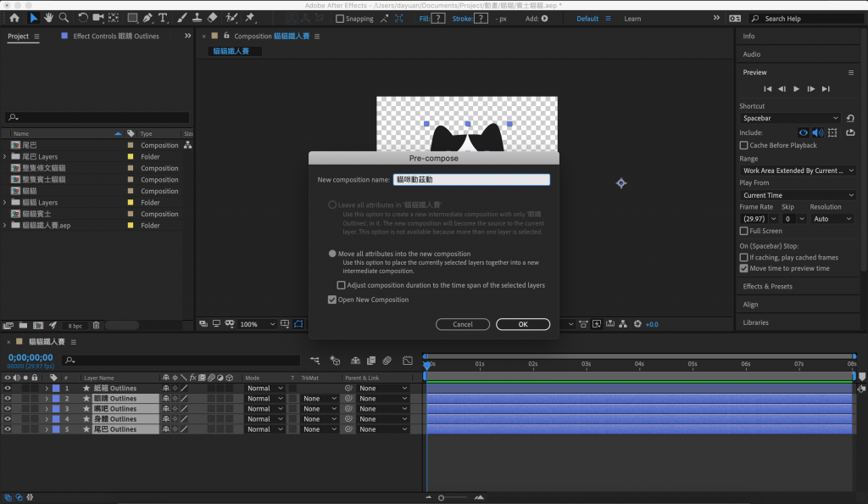Select the Selection arrow tool
The height and width of the screenshot is (504, 868).
click(33, 19)
